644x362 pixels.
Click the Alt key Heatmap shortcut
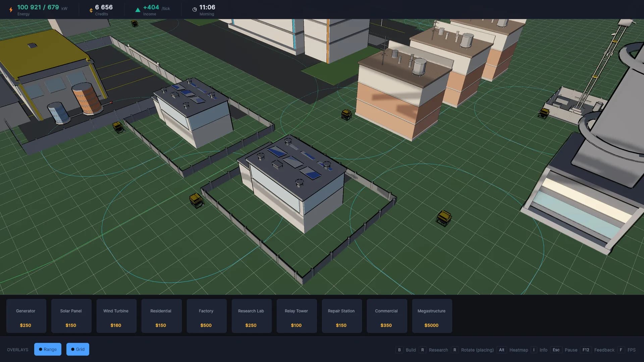click(512, 350)
